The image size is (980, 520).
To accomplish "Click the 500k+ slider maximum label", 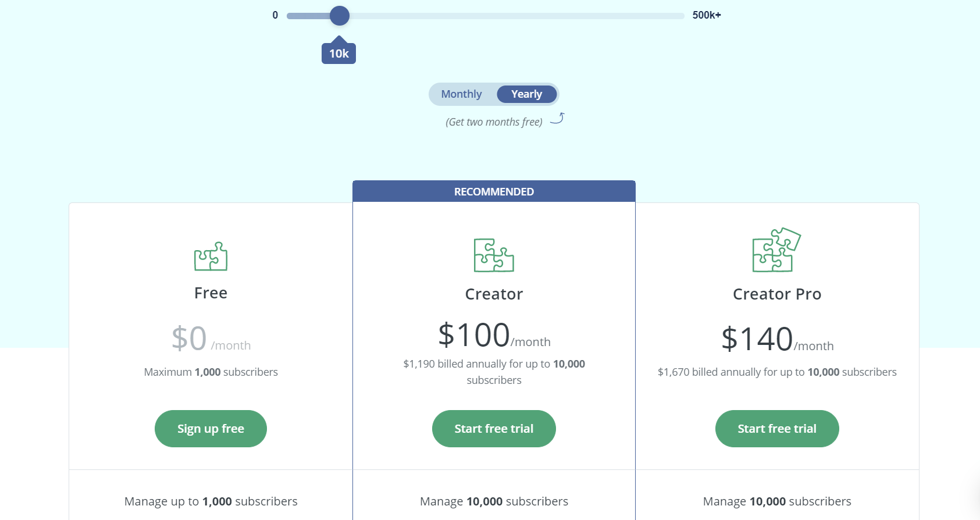I will point(707,15).
